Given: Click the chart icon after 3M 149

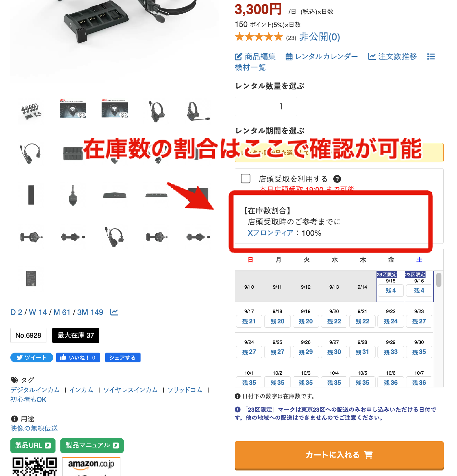Looking at the screenshot, I should coord(114,312).
